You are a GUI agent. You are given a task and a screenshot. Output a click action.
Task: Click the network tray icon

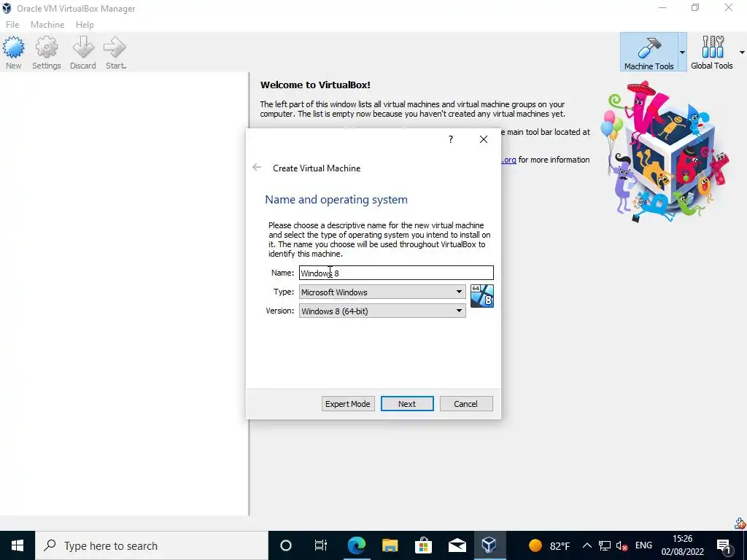point(605,545)
